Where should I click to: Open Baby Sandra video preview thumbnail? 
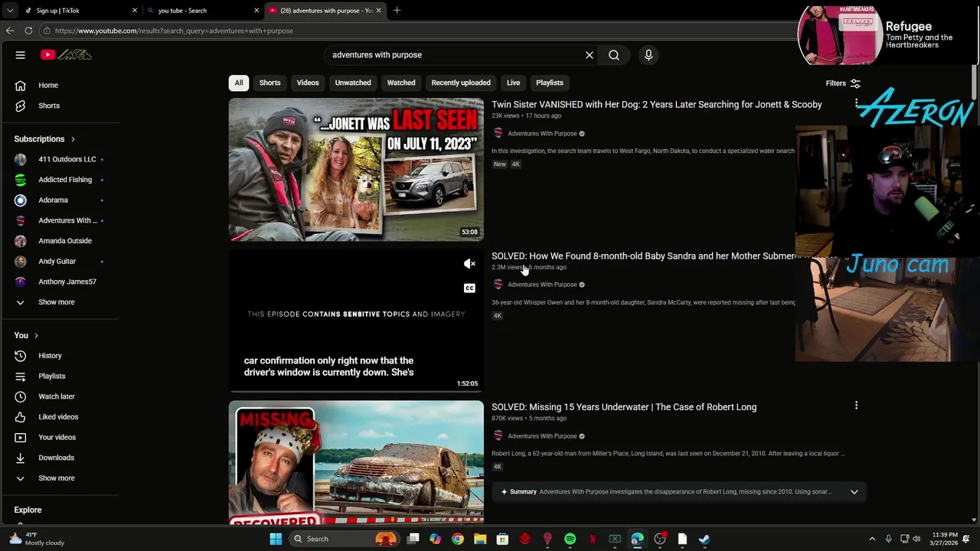click(356, 321)
